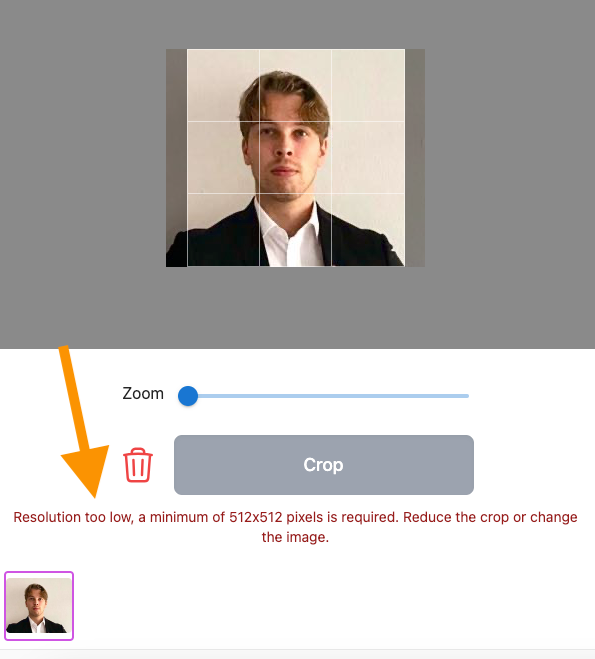Click the middle-left cell of the crop grid
The height and width of the screenshot is (659, 595).
coord(223,158)
